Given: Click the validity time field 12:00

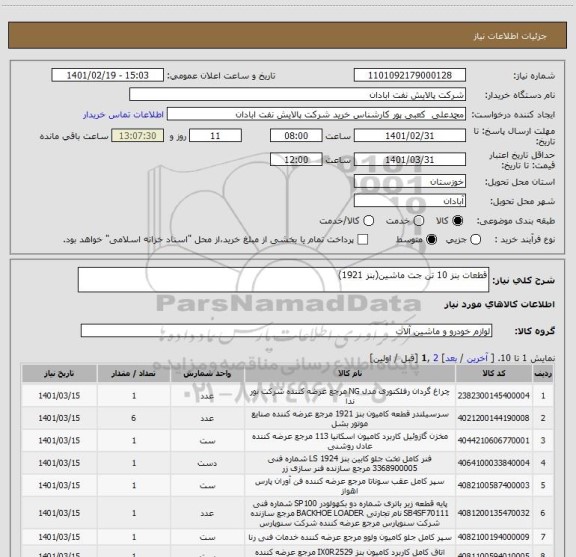Looking at the screenshot, I should pos(296,159).
